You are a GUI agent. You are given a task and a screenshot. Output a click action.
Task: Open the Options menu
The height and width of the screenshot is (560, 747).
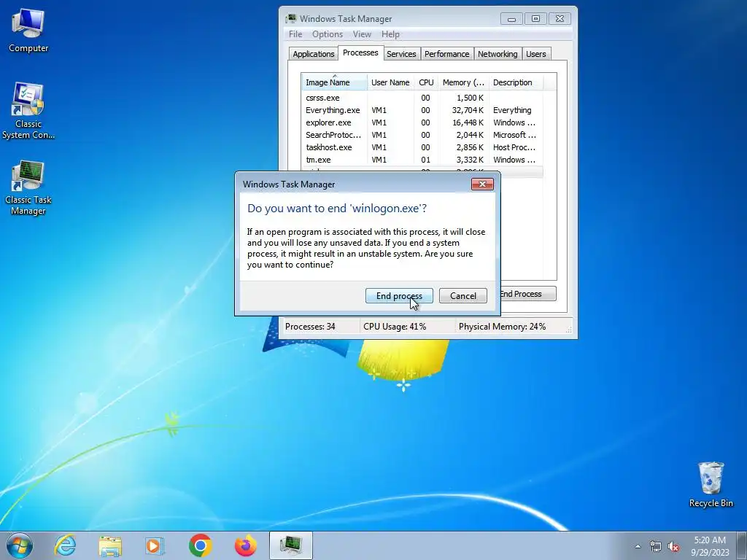(328, 34)
